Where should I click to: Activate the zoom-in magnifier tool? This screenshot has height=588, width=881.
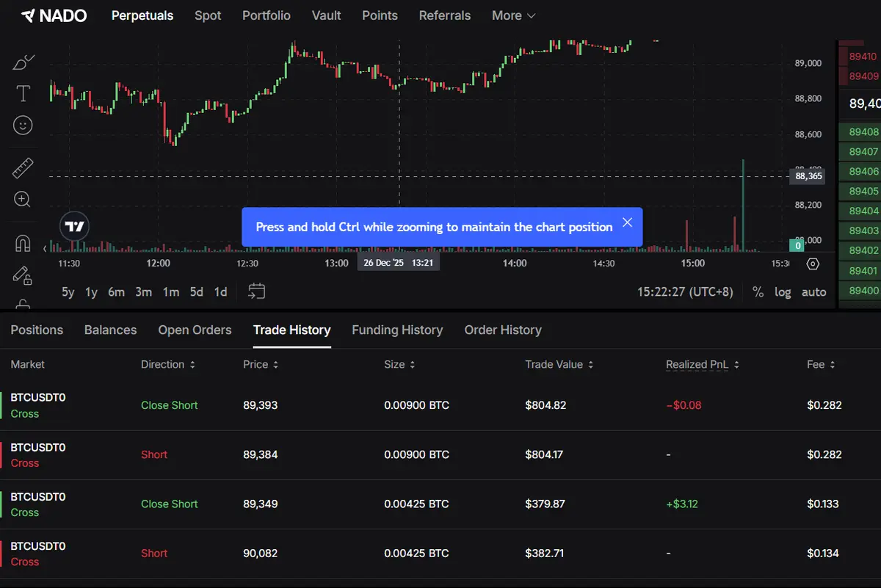[23, 199]
